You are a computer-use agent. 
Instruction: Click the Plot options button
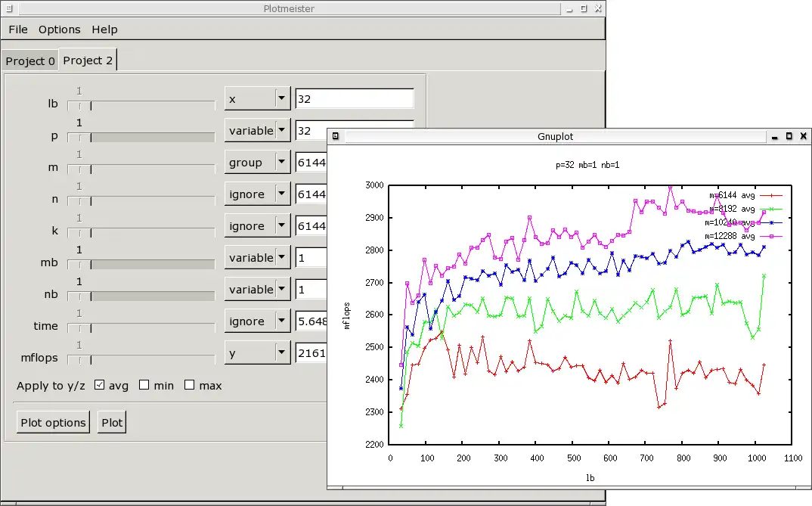click(x=53, y=423)
